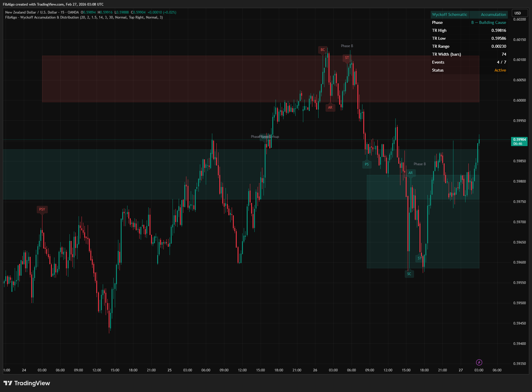The width and height of the screenshot is (532, 392).
Task: Click the Wyckoff Schematic panel header
Action: pos(450,14)
